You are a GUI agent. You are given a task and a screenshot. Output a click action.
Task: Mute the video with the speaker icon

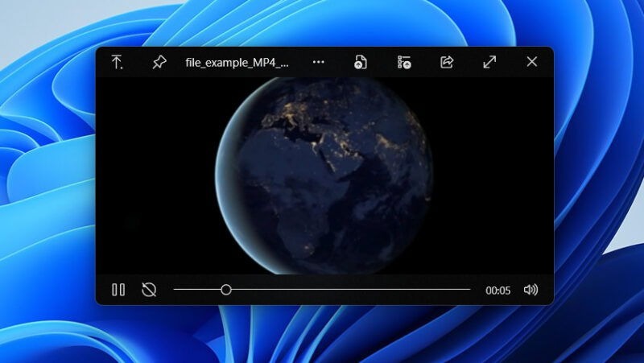[x=530, y=290]
